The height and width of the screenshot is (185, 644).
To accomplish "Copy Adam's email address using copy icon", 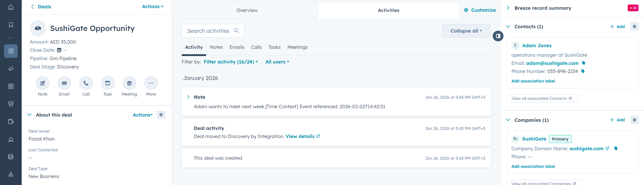I will coord(583,63).
